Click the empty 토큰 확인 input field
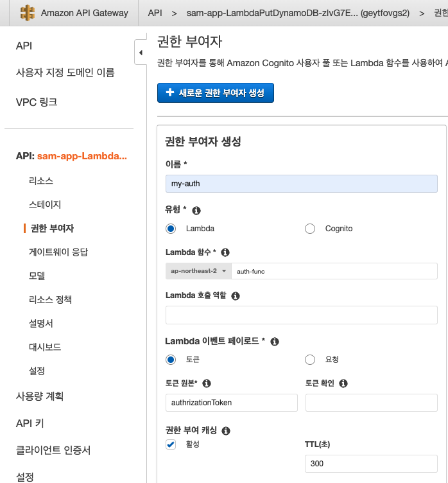The height and width of the screenshot is (483, 448). coord(372,403)
